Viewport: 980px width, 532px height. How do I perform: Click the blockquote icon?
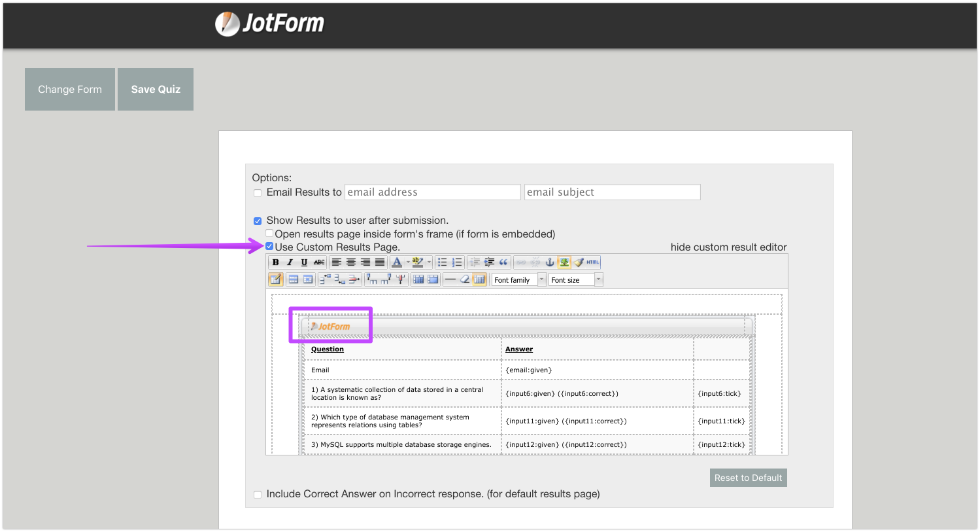point(503,262)
